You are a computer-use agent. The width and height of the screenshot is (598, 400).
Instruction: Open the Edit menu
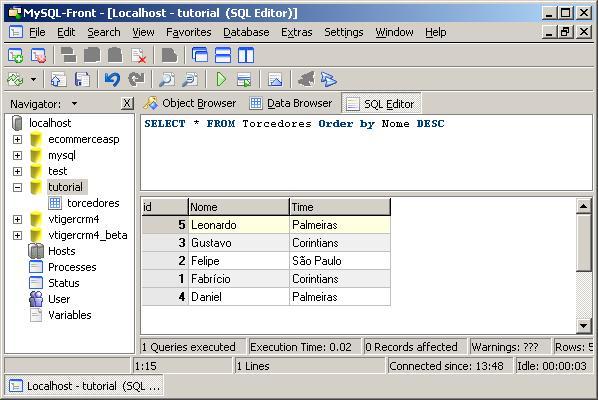66,32
